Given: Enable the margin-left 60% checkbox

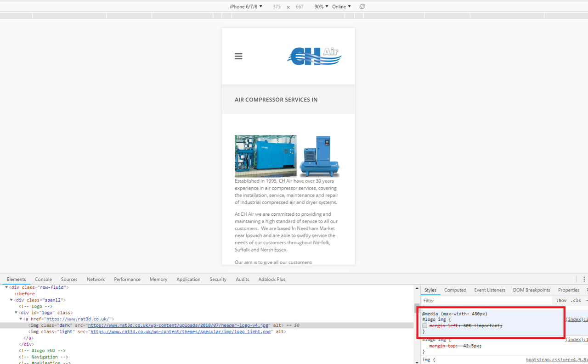Looking at the screenshot, I should point(425,326).
